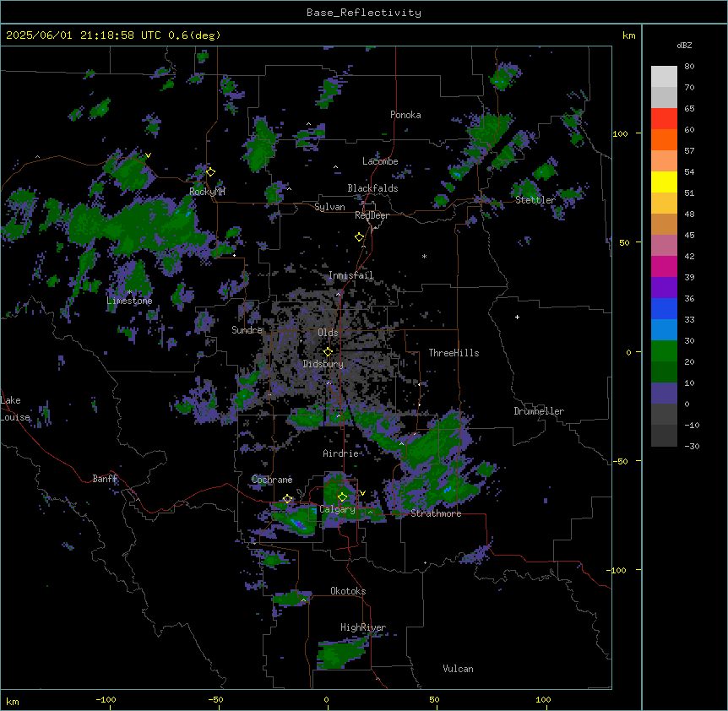728x711 pixels.
Task: Click the Base_Reflectivity title
Action: 364,13
